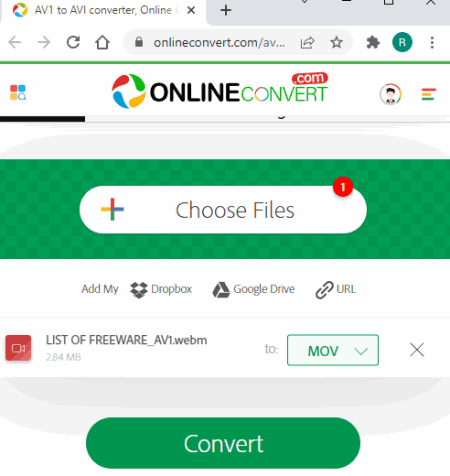Click the Convert button
The image size is (450, 476).
223,443
